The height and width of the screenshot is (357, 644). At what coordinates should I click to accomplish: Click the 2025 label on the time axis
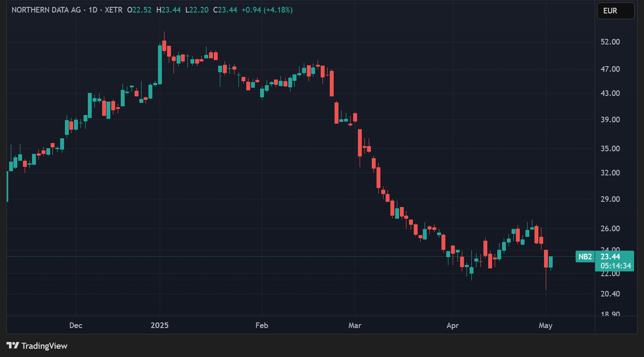tap(160, 325)
